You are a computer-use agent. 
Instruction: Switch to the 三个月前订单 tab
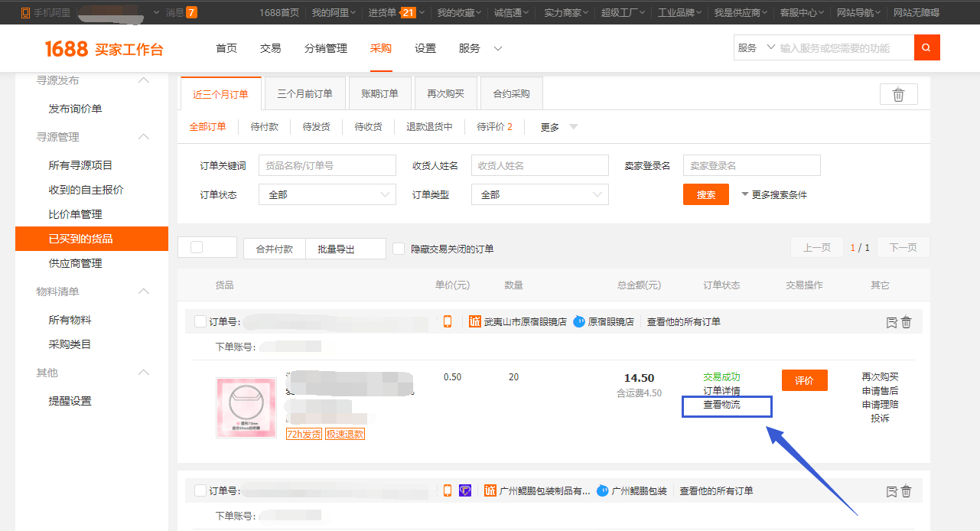pos(305,93)
